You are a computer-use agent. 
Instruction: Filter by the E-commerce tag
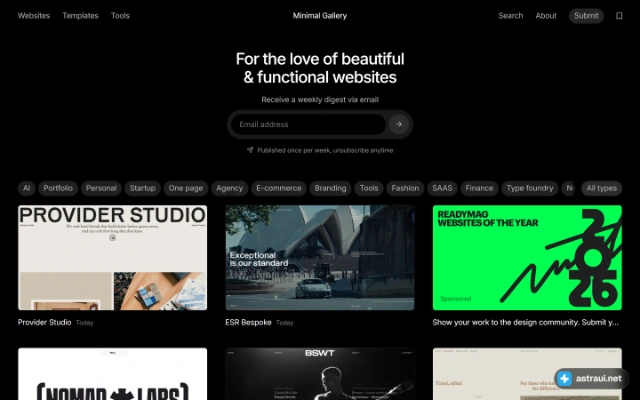point(279,188)
